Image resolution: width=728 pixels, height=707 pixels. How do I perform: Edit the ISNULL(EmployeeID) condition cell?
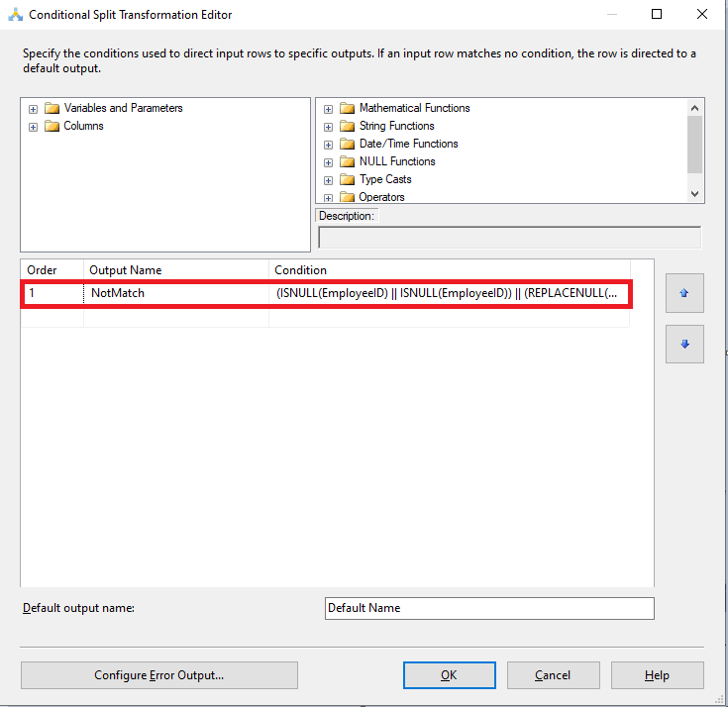click(x=449, y=293)
